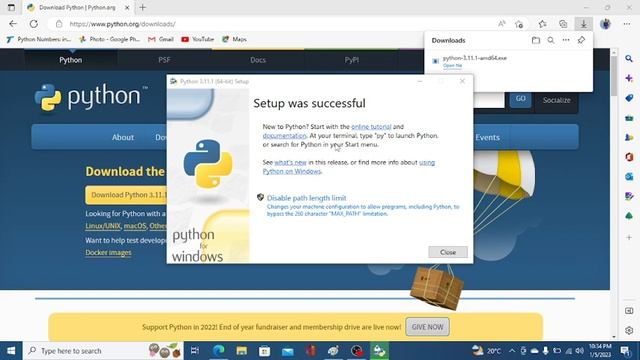Switch to the PSF top nav tab

click(x=164, y=60)
